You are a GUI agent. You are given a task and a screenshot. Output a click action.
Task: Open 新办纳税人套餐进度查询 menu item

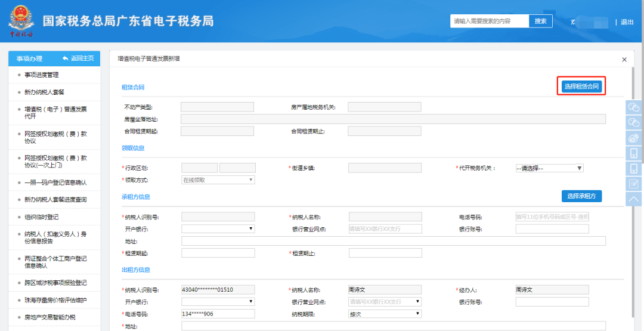(x=54, y=200)
